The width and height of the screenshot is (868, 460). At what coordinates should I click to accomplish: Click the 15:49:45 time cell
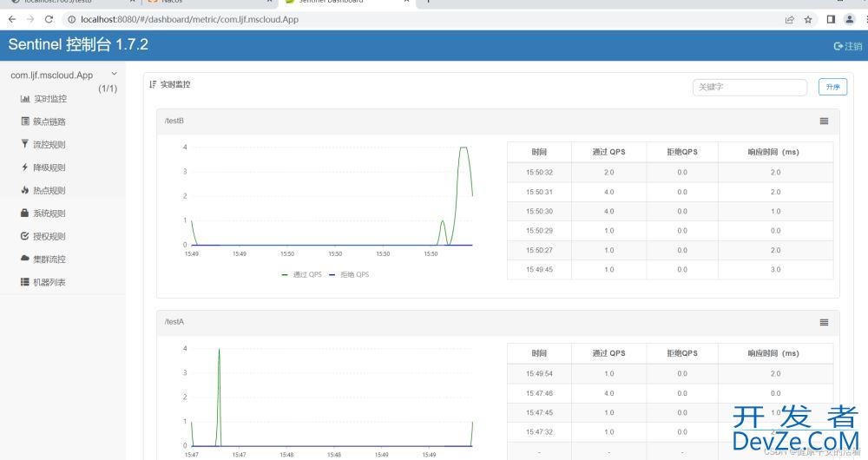coord(539,270)
